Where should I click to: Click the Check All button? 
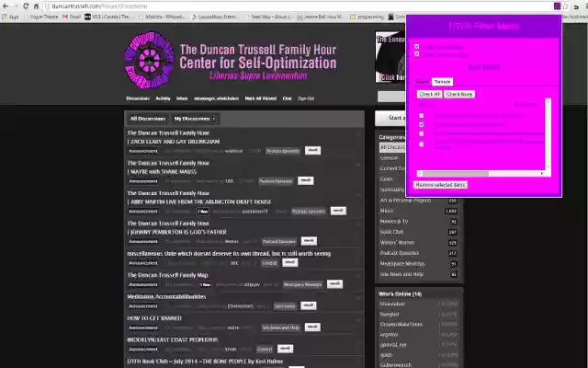click(x=429, y=94)
